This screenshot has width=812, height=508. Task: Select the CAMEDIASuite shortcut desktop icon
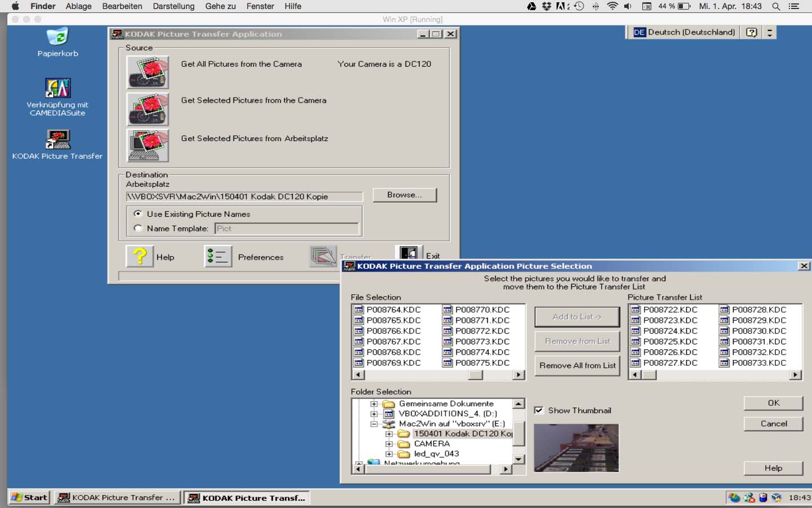click(58, 89)
